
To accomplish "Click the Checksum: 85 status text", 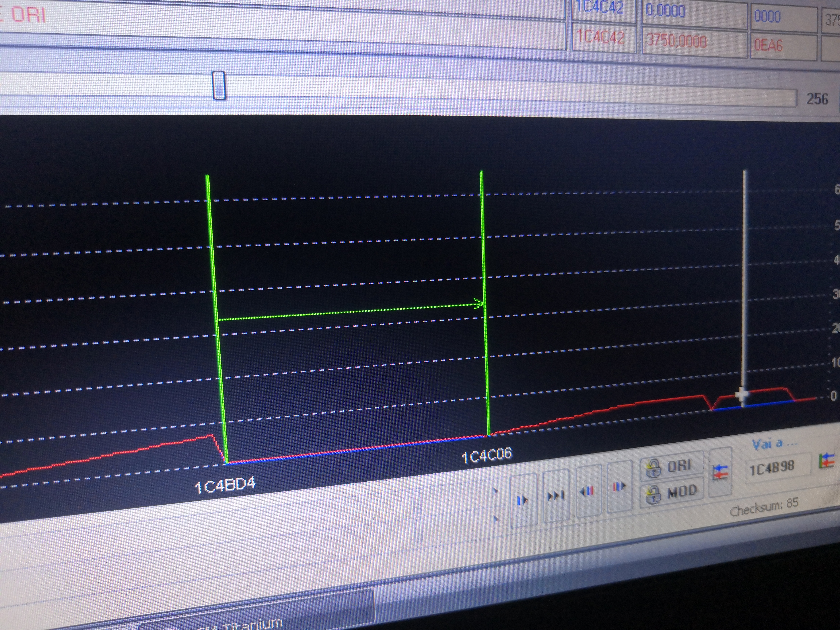I will pyautogui.click(x=764, y=507).
